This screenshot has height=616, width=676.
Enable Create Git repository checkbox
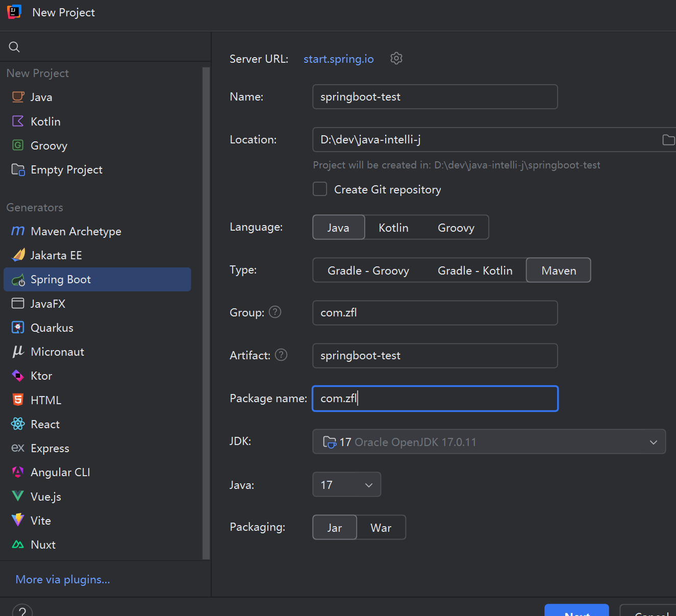(320, 189)
